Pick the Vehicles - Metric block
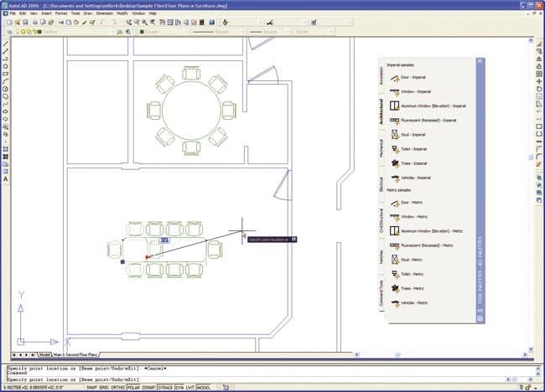 pyautogui.click(x=409, y=302)
